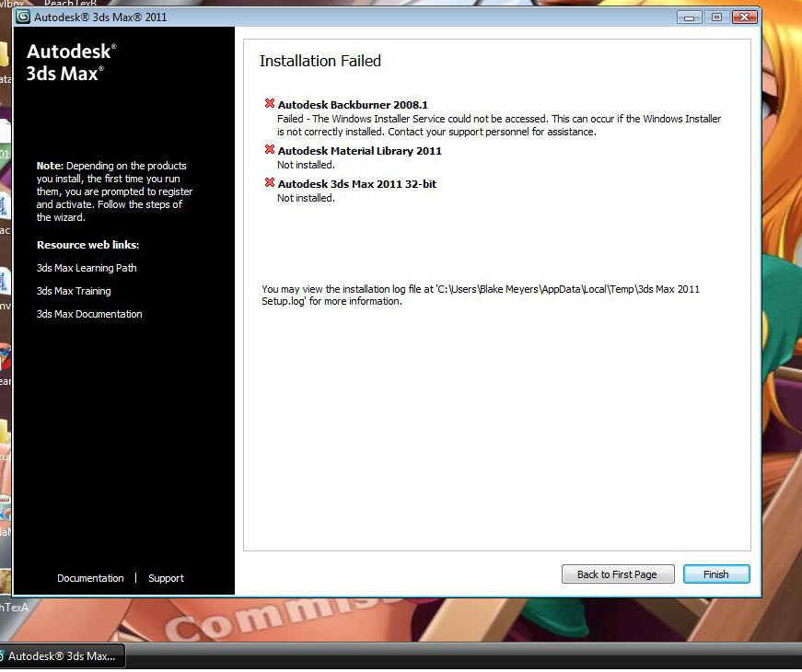Click the nTexA desktop icon at bottom left
This screenshot has height=672, width=802.
[13, 608]
